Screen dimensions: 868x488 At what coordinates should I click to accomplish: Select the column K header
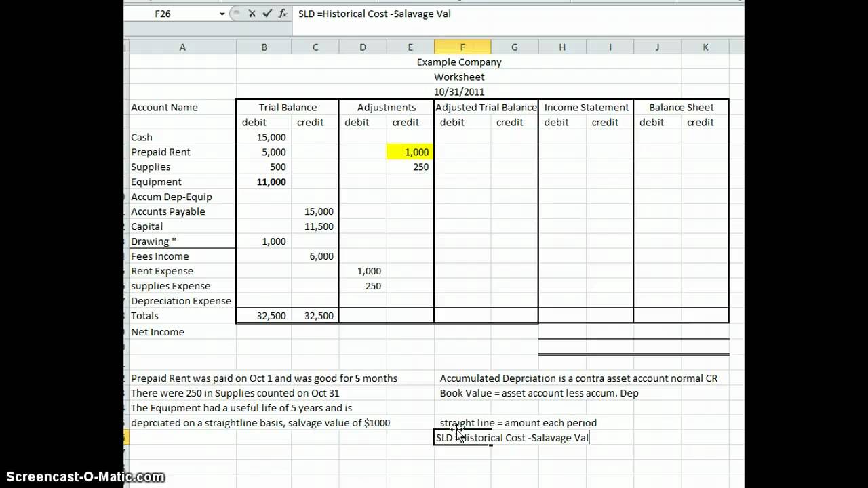(705, 46)
